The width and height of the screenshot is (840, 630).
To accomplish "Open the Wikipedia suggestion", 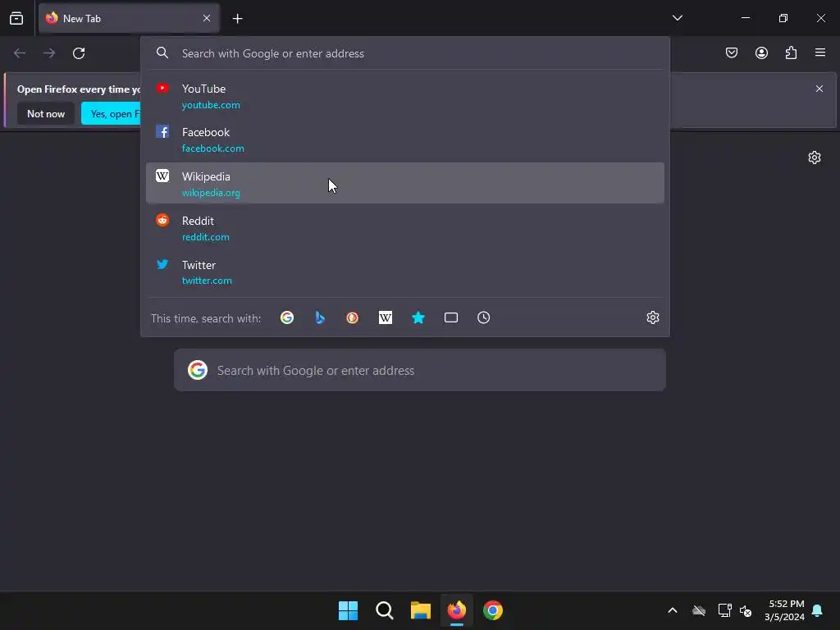I will coord(405,183).
